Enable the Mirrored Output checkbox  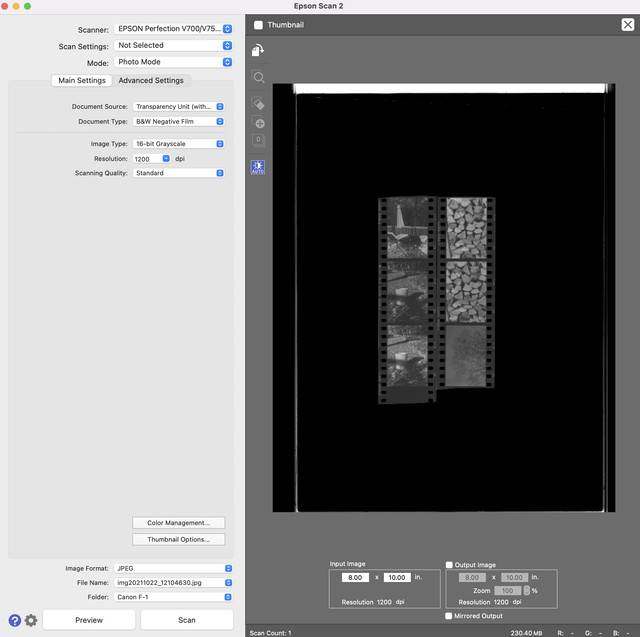pyautogui.click(x=450, y=616)
